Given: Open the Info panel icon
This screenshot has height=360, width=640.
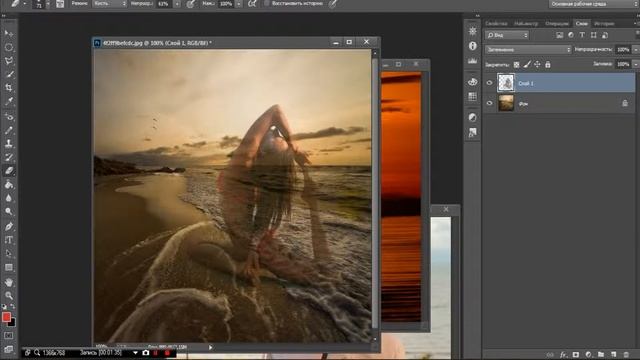Looking at the screenshot, I should [x=473, y=46].
